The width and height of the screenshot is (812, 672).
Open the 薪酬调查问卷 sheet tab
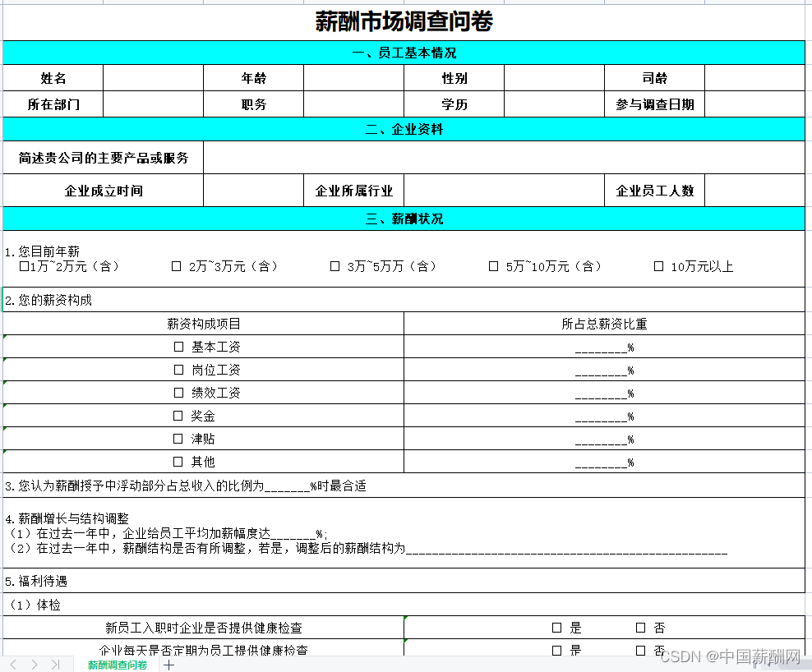tap(117, 665)
